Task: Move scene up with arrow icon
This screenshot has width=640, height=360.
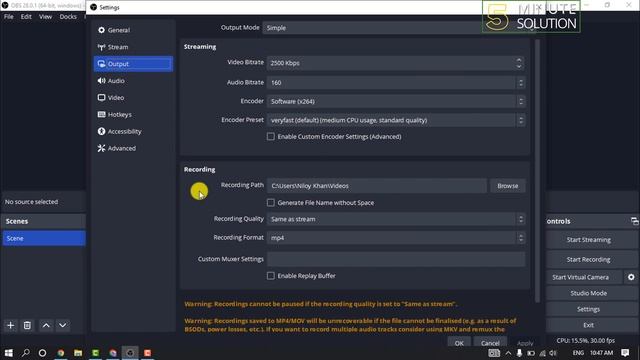Action: (46, 325)
